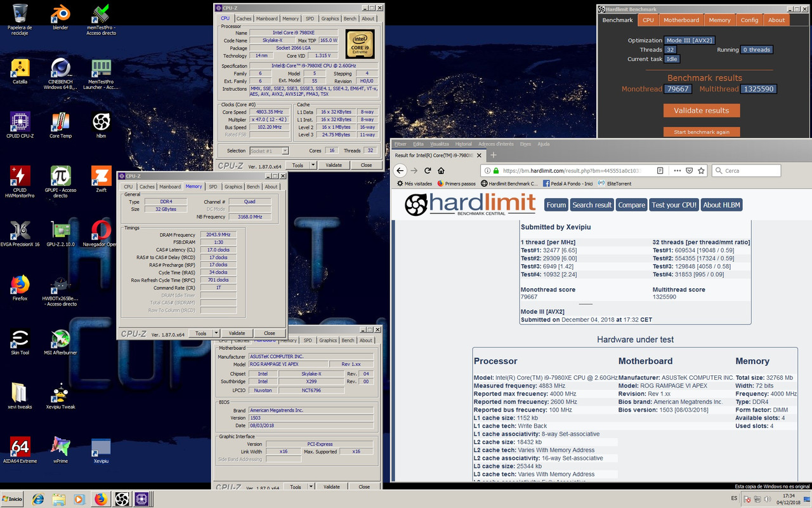
Task: Open EVGA PrecisionX 16 desktop icon
Action: click(x=20, y=233)
